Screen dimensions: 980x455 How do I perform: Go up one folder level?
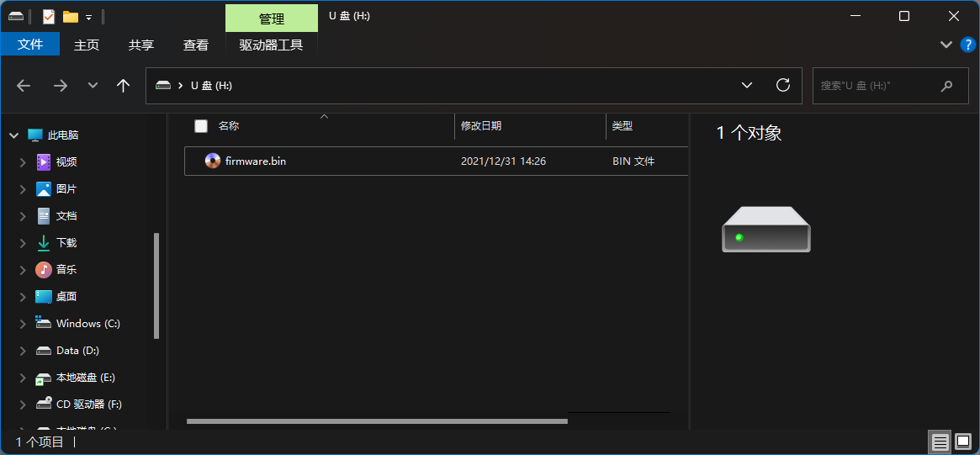[x=123, y=86]
